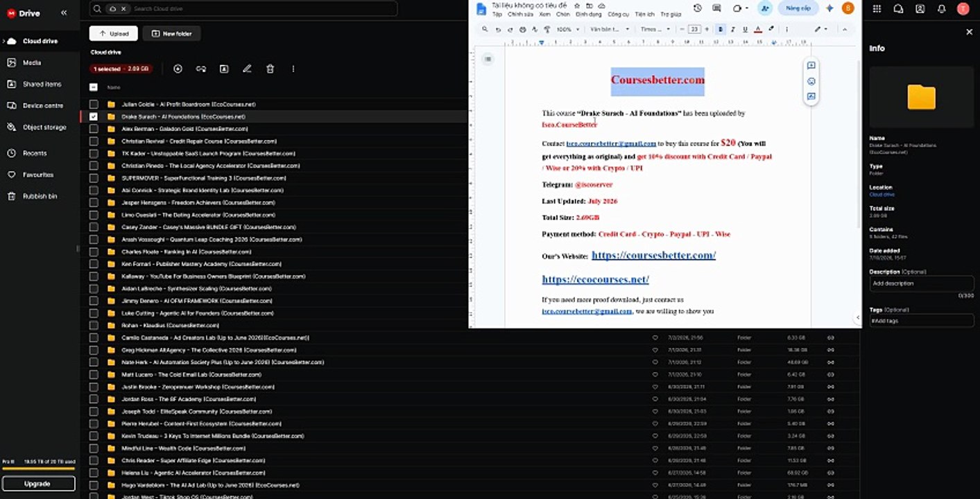Click the trash bin icon in MEGA toolbar

270,69
